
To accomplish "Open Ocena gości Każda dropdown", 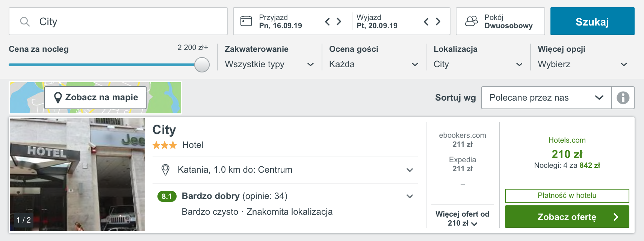I will [x=374, y=64].
